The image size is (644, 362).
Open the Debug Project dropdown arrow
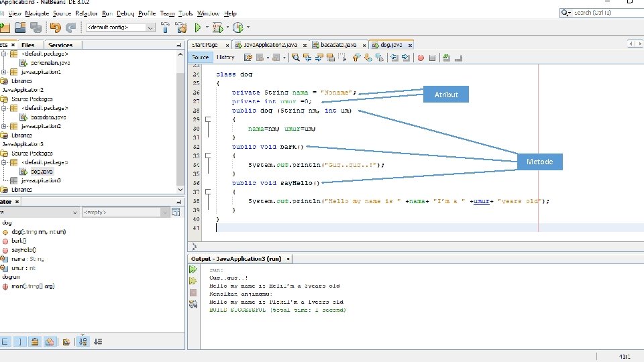(x=227, y=27)
